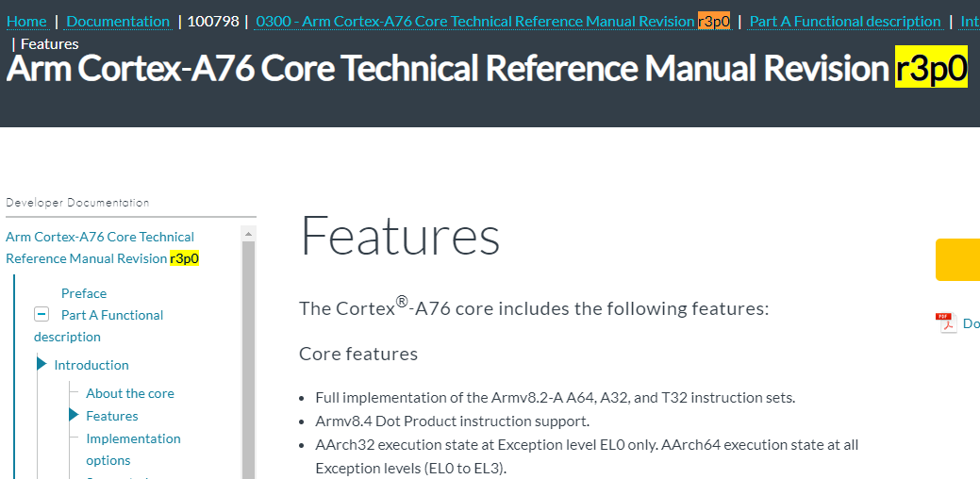The height and width of the screenshot is (479, 980).
Task: Go to Home breadcrumb link
Action: click(x=26, y=22)
